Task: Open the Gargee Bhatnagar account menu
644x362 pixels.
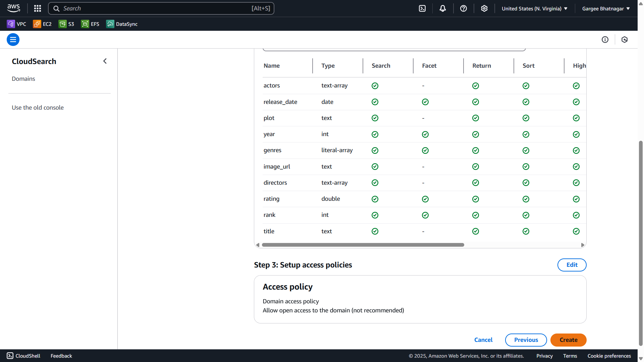Action: (606, 8)
